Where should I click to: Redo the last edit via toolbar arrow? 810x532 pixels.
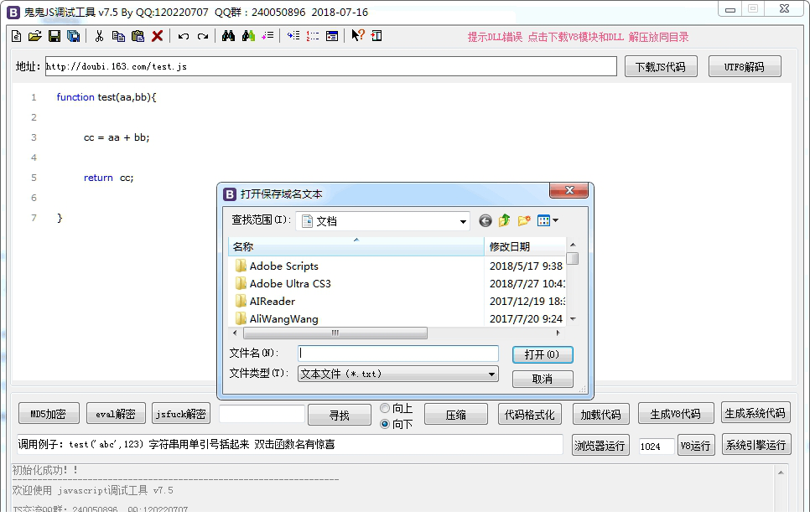pos(201,35)
